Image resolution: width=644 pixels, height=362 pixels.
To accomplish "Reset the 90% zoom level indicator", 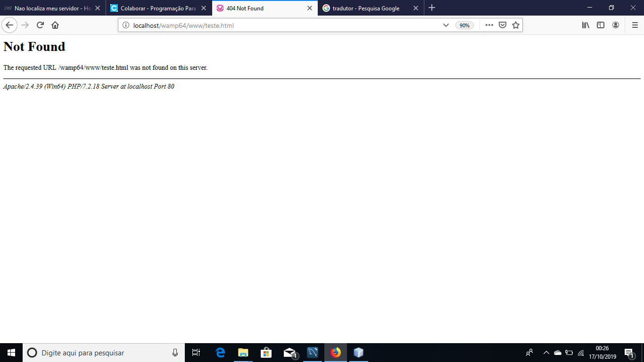I will coord(464,25).
